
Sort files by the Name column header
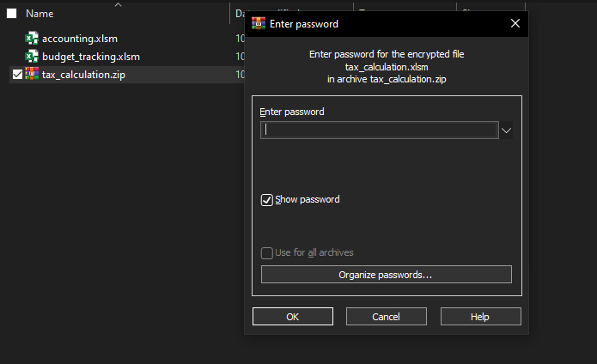[40, 14]
